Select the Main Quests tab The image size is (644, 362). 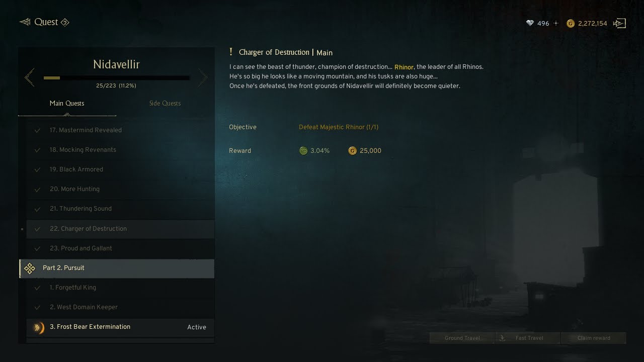67,104
